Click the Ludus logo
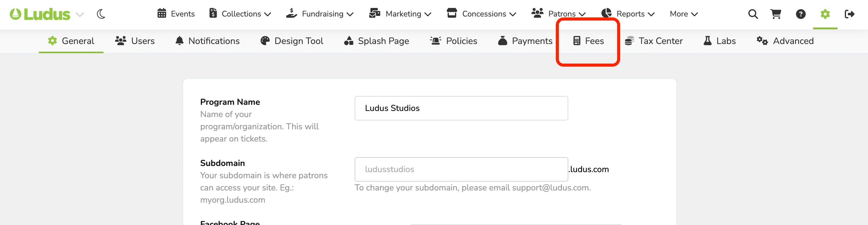Viewport: 868px width, 225px height. pyautogui.click(x=40, y=14)
